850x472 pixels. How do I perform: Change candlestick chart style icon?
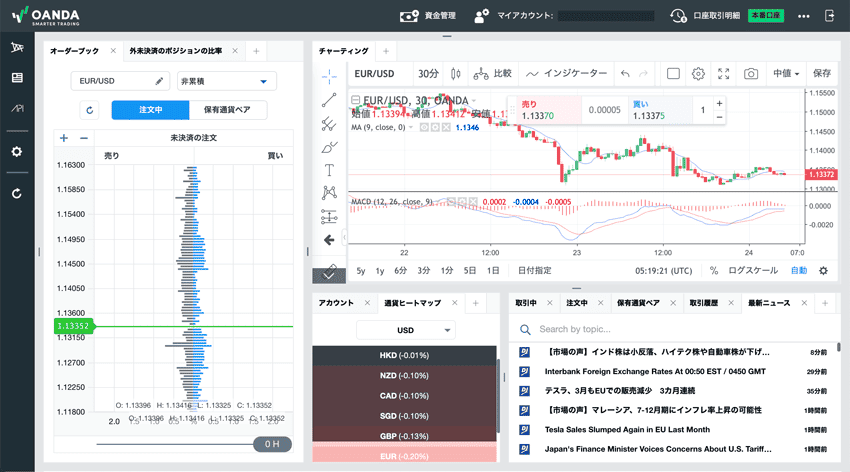[456, 74]
